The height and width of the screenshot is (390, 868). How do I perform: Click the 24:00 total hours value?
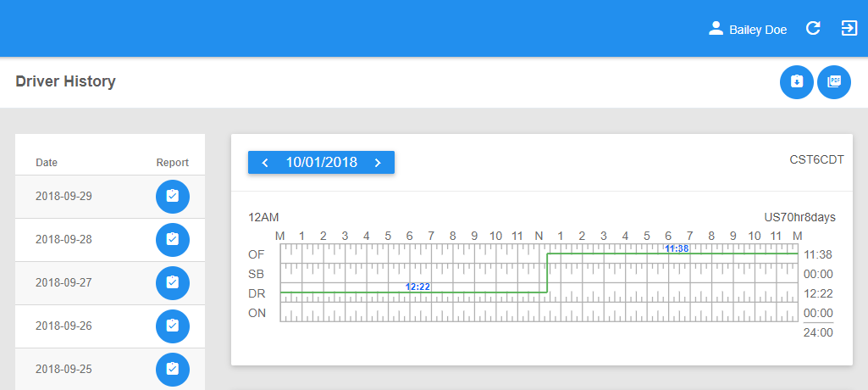[x=818, y=333]
